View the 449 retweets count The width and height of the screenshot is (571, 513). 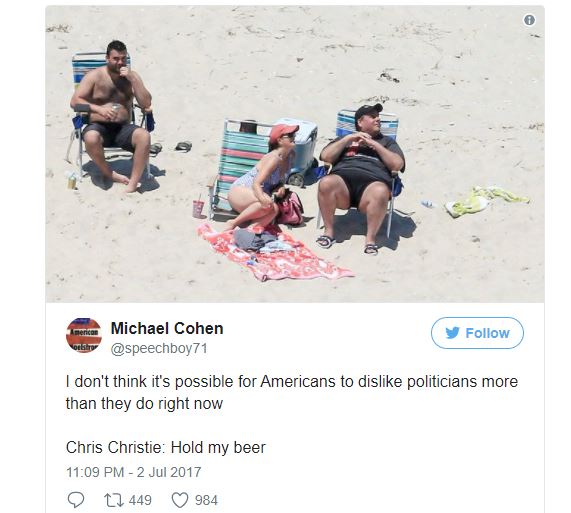[x=140, y=500]
